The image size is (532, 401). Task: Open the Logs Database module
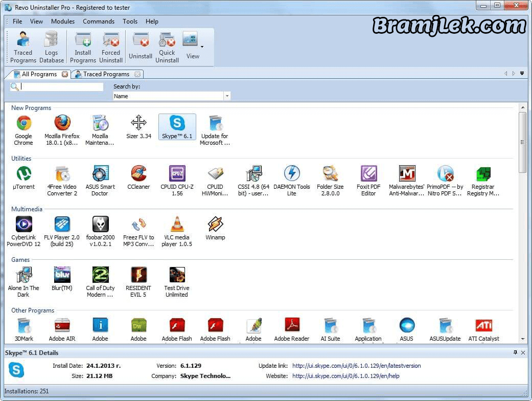pos(51,47)
